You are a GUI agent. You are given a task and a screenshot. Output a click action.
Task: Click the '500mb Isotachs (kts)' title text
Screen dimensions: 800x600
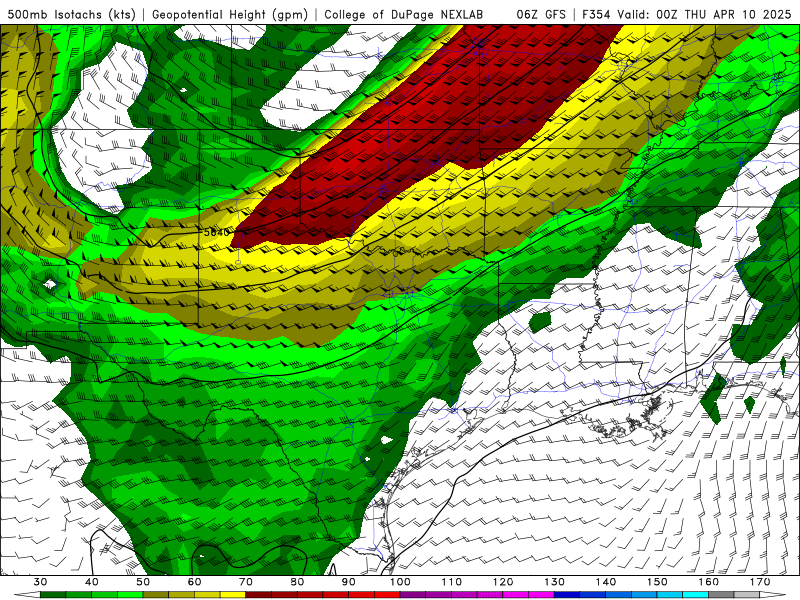(71, 15)
